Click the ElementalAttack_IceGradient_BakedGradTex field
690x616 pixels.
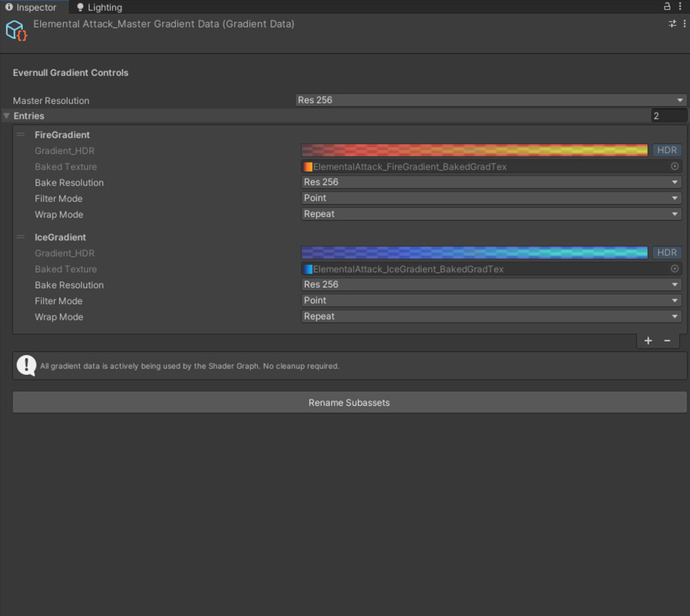click(491, 269)
